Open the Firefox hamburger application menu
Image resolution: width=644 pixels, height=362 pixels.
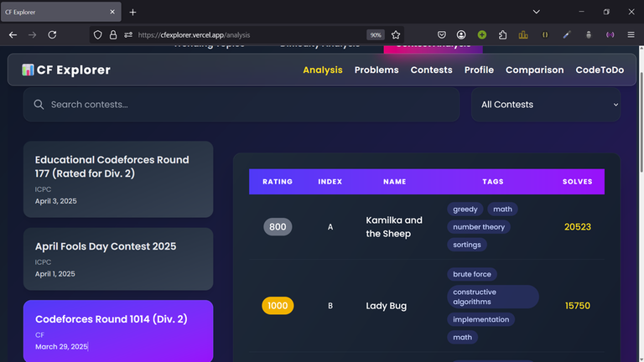(x=631, y=35)
